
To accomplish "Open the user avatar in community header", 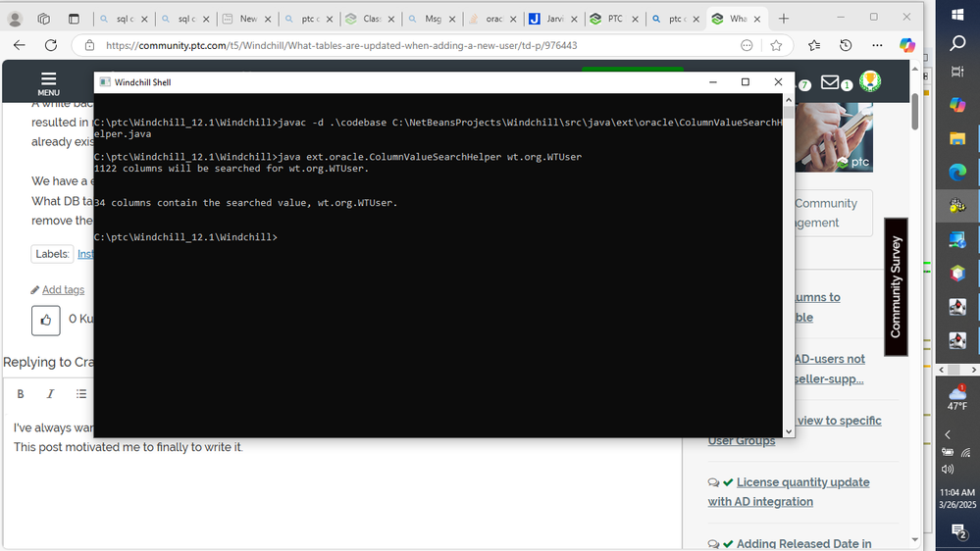I will pyautogui.click(x=870, y=81).
